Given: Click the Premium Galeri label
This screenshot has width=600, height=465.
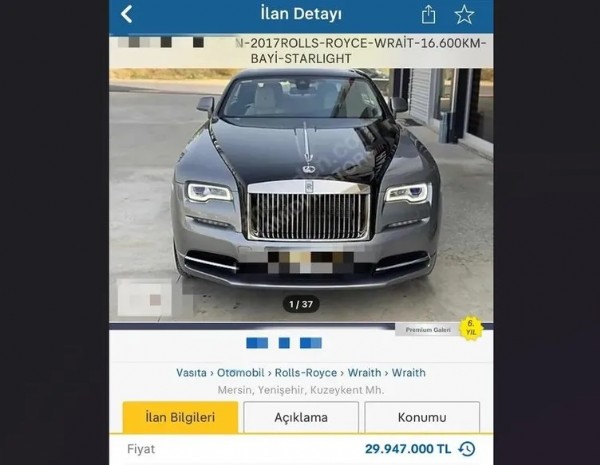Looking at the screenshot, I should click(428, 330).
